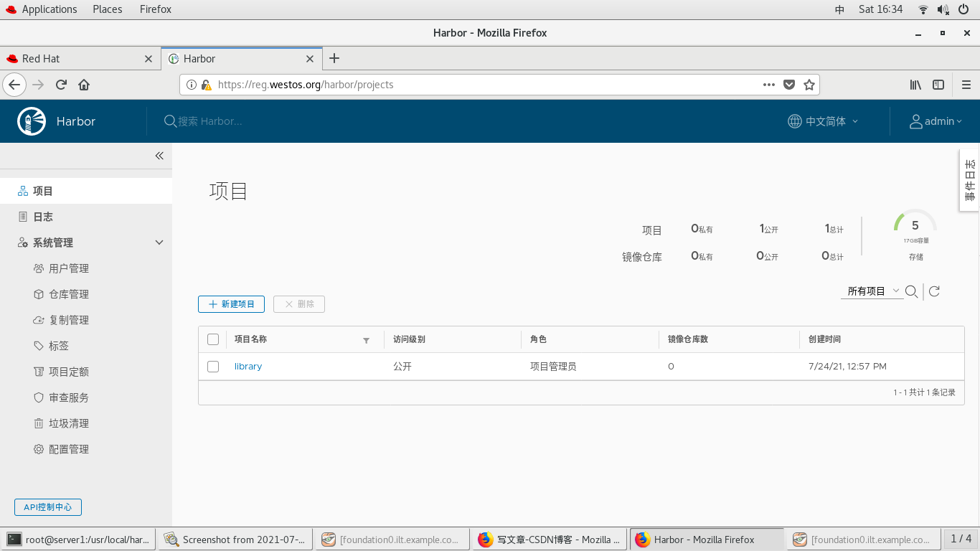Open the Places menu
Viewport: 980px width, 551px height.
108,9
